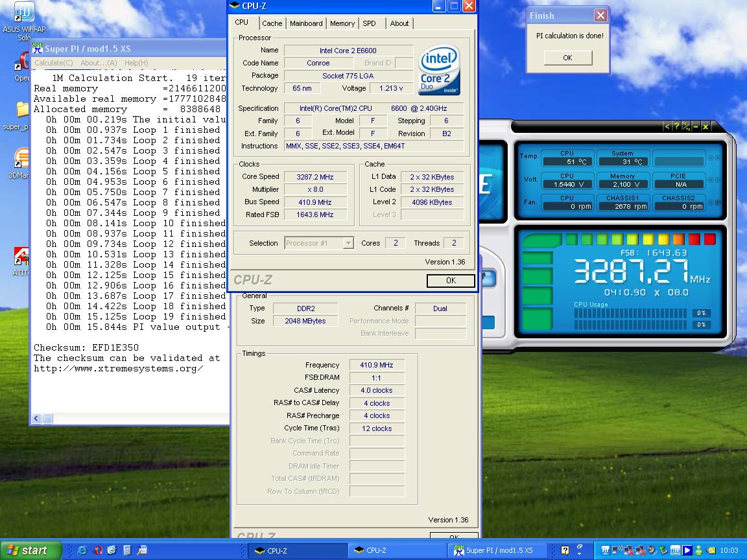Switch to first CPU-Z taskbar button
This screenshot has width=747, height=560.
coord(298,550)
